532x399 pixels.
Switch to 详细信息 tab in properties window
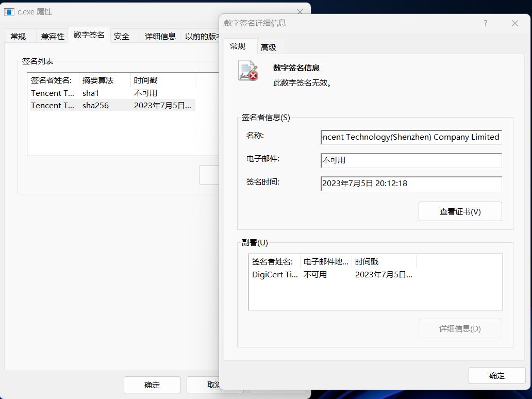click(160, 36)
